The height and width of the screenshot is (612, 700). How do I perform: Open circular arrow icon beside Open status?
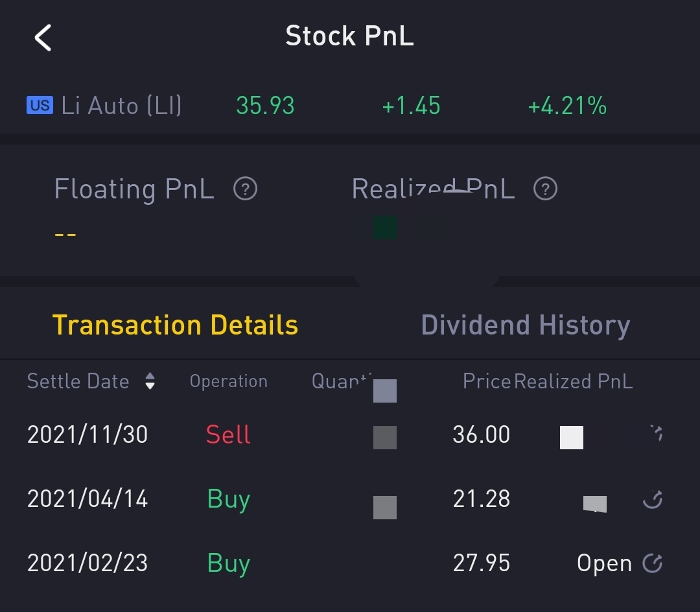(x=652, y=563)
